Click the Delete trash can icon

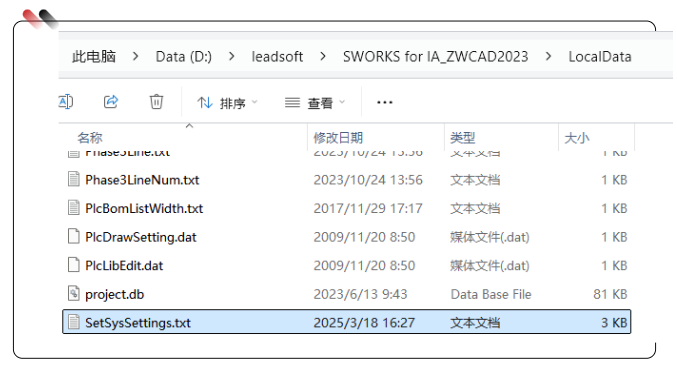pos(156,102)
